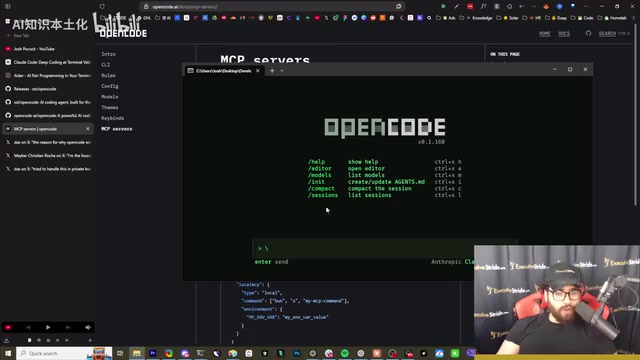Open Photoshop from the taskbar

297,353
